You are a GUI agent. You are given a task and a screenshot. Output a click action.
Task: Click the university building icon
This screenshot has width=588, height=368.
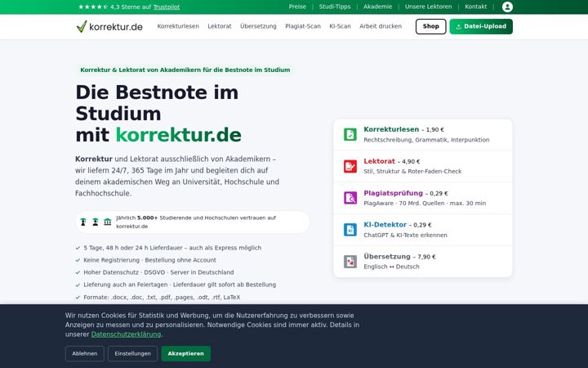108,222
